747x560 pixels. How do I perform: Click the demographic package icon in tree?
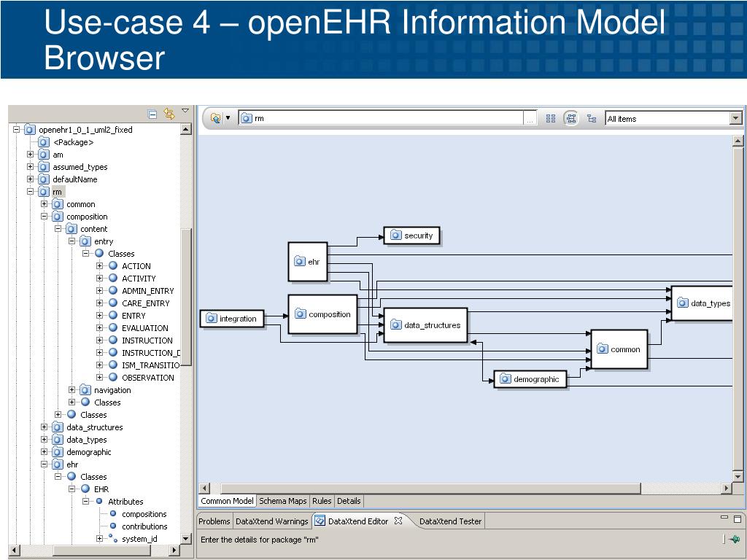tap(58, 452)
